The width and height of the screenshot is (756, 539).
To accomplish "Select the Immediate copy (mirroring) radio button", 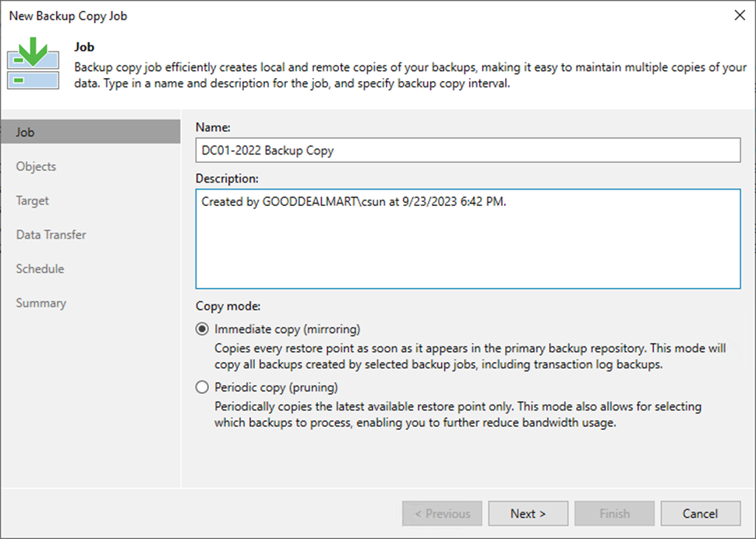I will (202, 329).
